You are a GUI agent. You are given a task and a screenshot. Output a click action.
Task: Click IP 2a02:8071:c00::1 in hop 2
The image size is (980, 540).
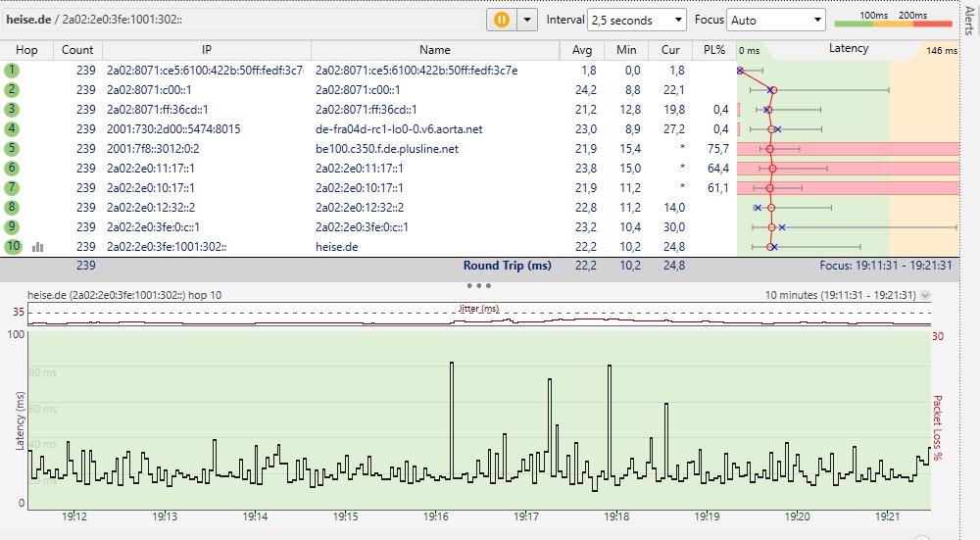click(149, 90)
